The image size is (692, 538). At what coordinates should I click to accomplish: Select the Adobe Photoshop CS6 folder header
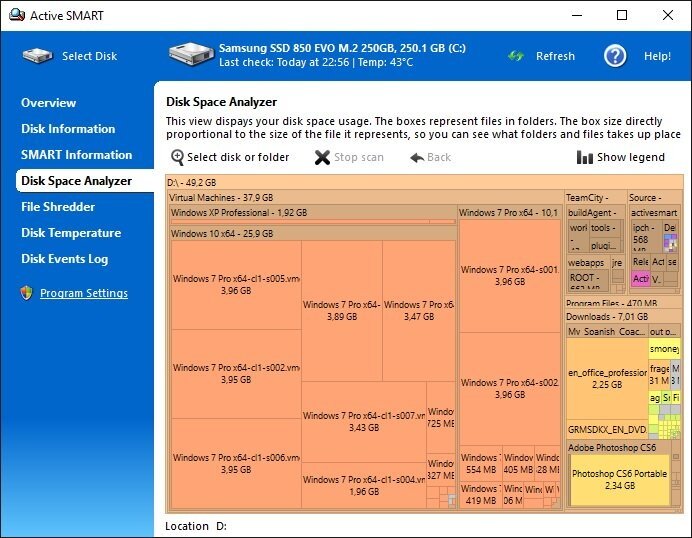click(619, 448)
